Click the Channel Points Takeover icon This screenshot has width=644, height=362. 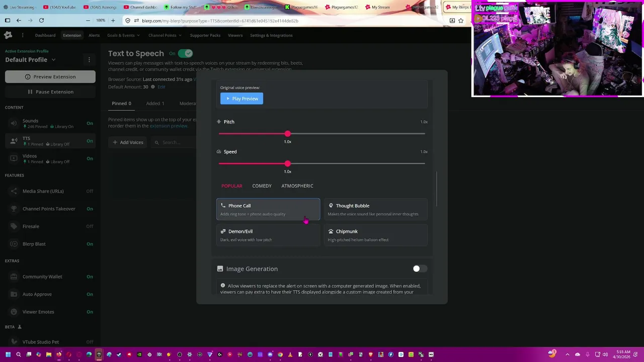pos(14,209)
